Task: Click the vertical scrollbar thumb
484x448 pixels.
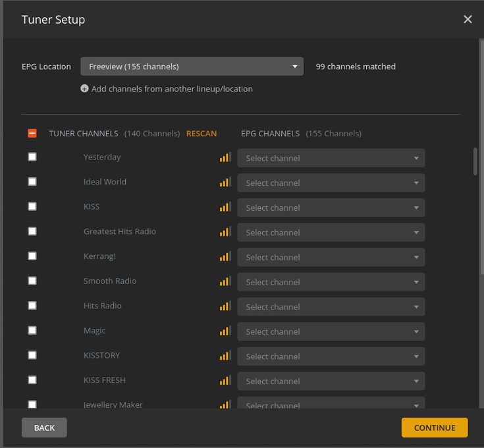Action: coord(475,161)
